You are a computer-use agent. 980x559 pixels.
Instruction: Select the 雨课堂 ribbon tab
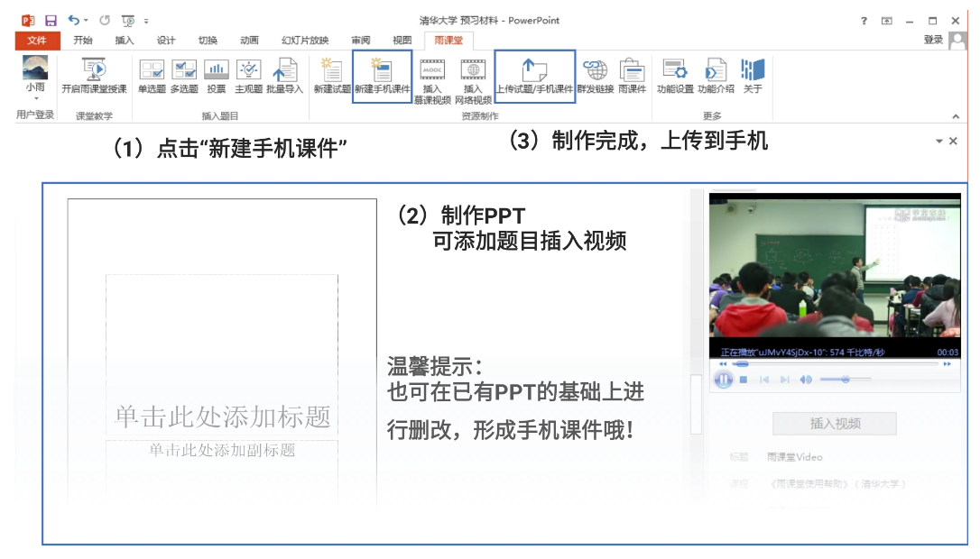pos(448,41)
